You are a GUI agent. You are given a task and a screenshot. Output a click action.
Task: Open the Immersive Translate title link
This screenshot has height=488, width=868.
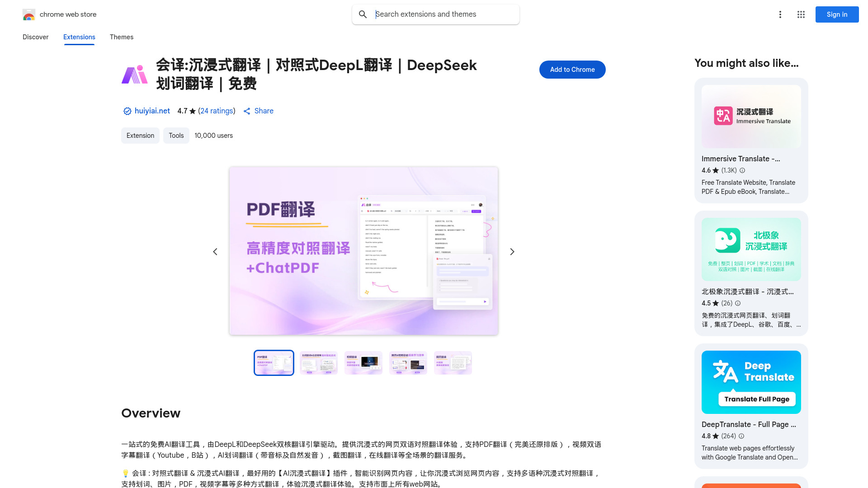tap(741, 159)
